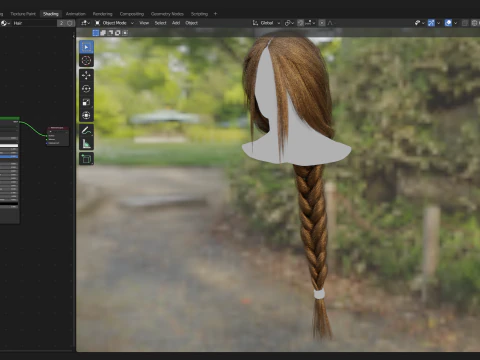
Task: Set selection mode to intersect
Action: click(125, 33)
